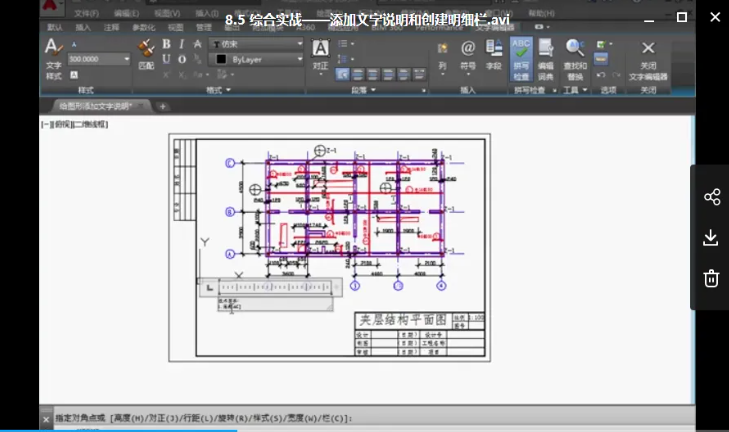The image size is (729, 432).
Task: Select the fifth paragraph alignment button
Action: point(404,74)
